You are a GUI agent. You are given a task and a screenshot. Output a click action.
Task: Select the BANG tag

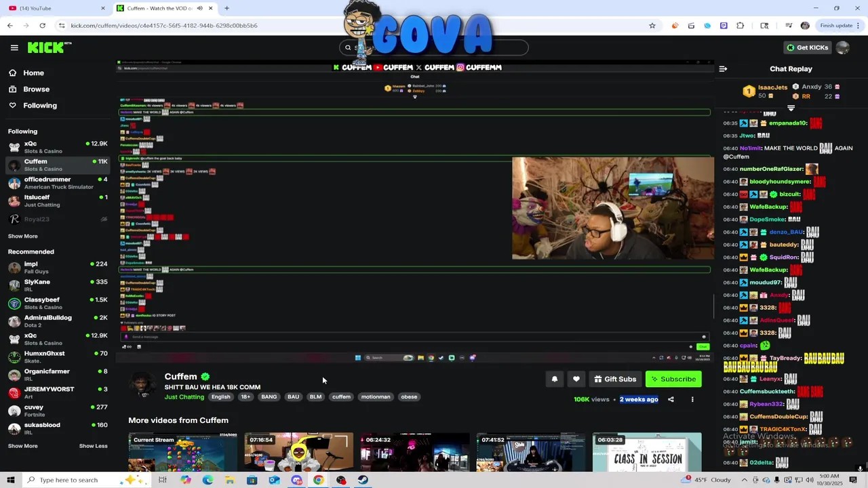point(269,397)
